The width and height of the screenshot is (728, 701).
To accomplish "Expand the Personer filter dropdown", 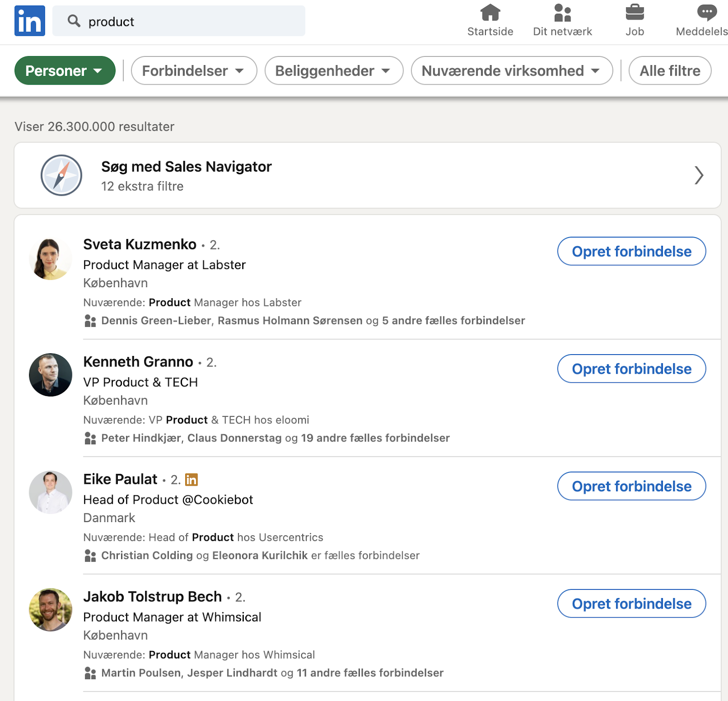I will point(65,71).
